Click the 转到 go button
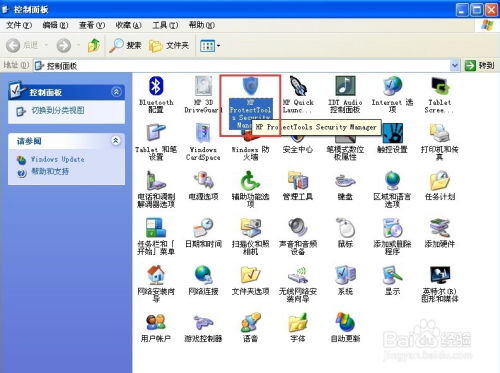The width and height of the screenshot is (500, 373). (x=480, y=66)
